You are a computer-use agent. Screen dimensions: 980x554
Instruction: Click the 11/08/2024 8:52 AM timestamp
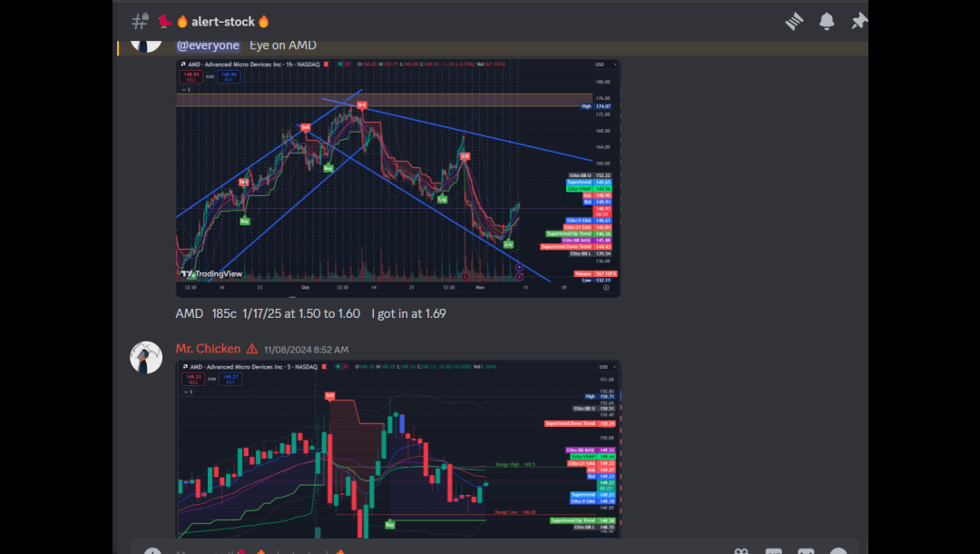click(x=307, y=350)
